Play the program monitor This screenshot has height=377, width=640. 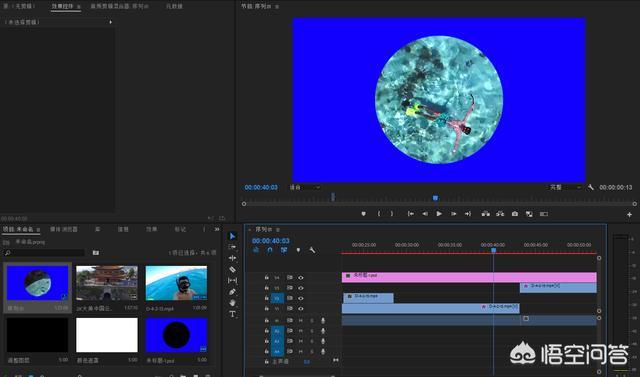pos(439,213)
